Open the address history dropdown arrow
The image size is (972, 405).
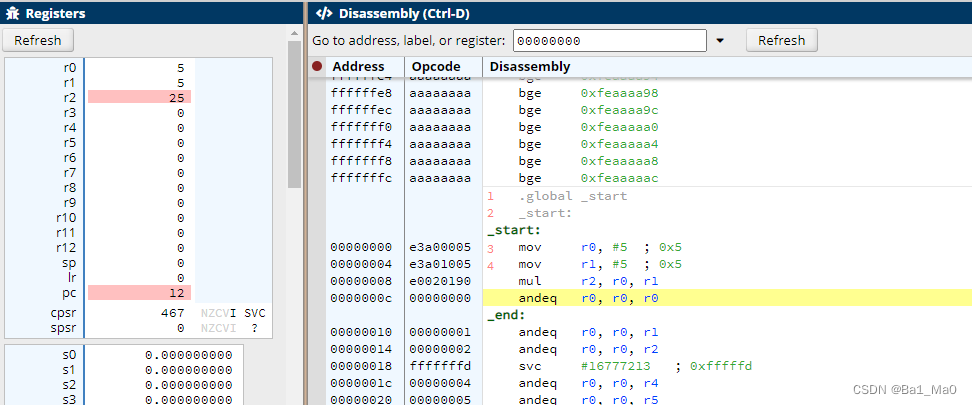(x=720, y=41)
